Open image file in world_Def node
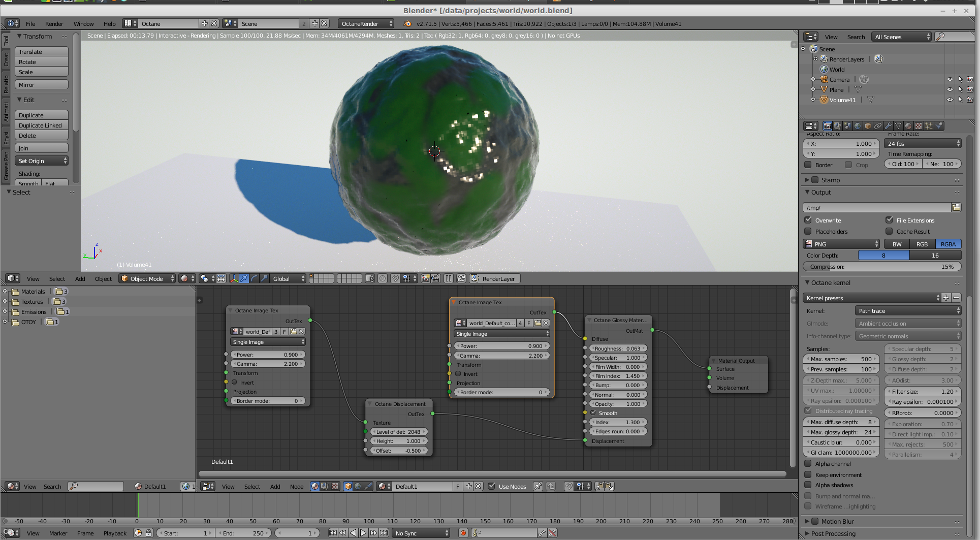 293,331
